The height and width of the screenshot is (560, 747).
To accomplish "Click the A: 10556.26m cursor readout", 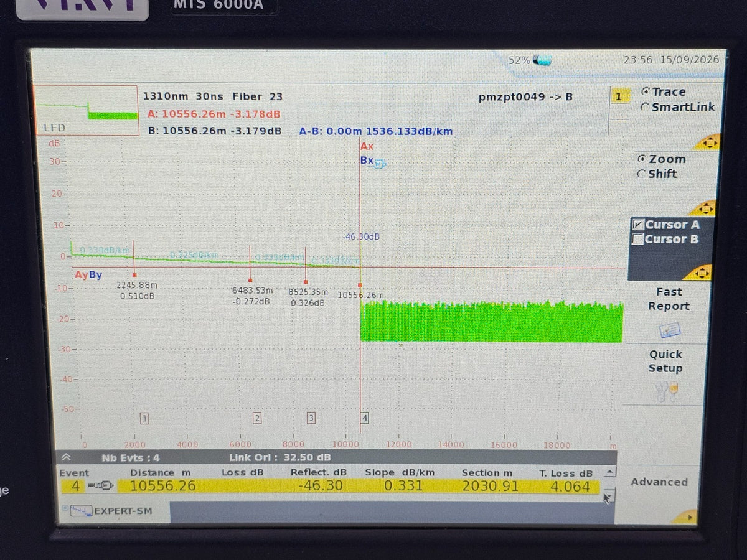I will pyautogui.click(x=214, y=114).
